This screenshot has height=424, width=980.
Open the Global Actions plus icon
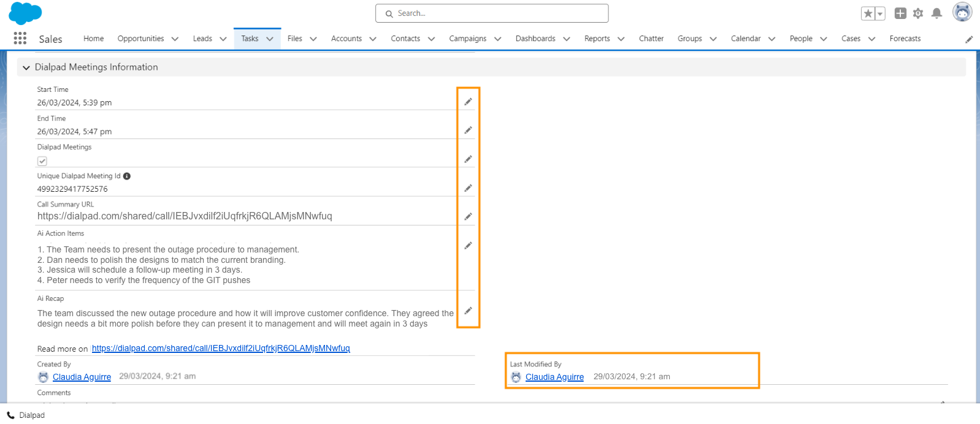pyautogui.click(x=900, y=13)
